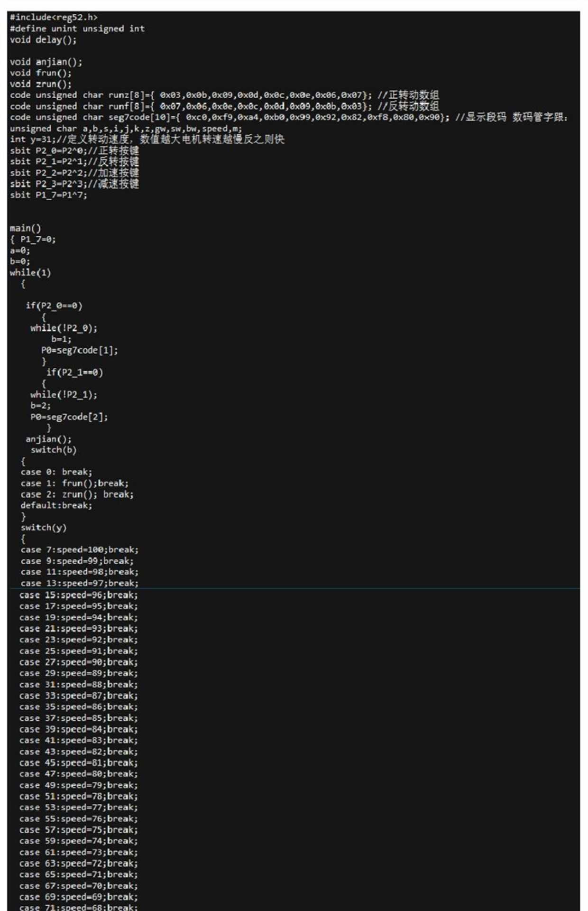Click the if(P2_0==0) condition line
Image resolution: width=588 pixels, height=911 pixels.
[x=54, y=306]
